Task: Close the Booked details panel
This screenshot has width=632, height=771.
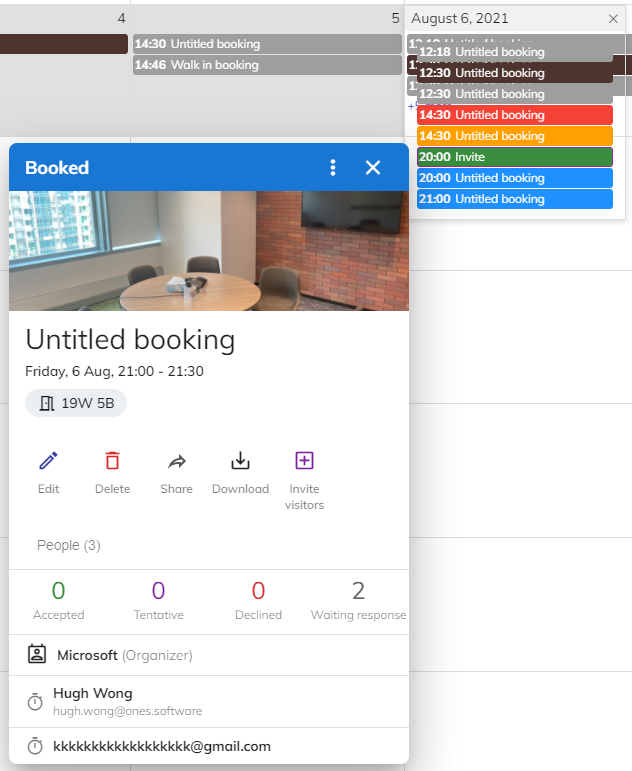Action: [373, 168]
